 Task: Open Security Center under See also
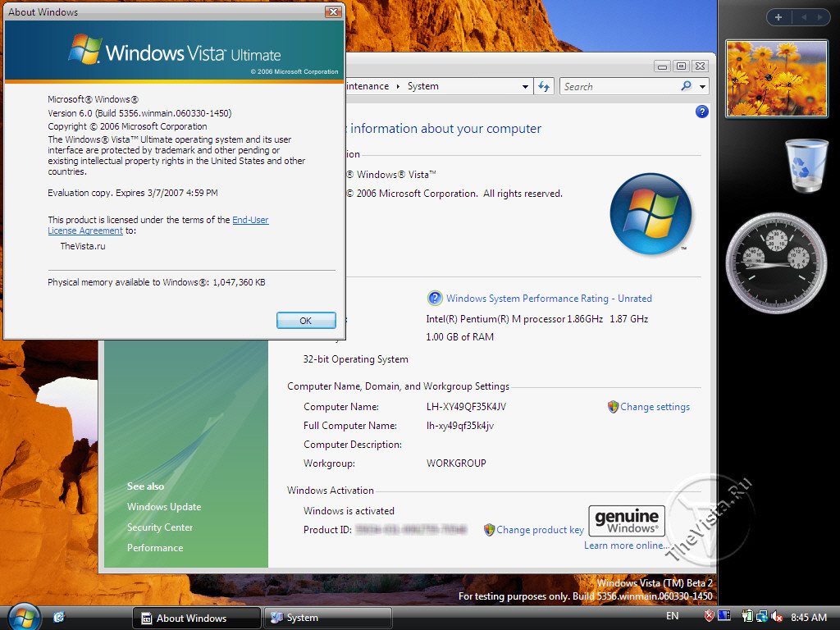[x=160, y=527]
